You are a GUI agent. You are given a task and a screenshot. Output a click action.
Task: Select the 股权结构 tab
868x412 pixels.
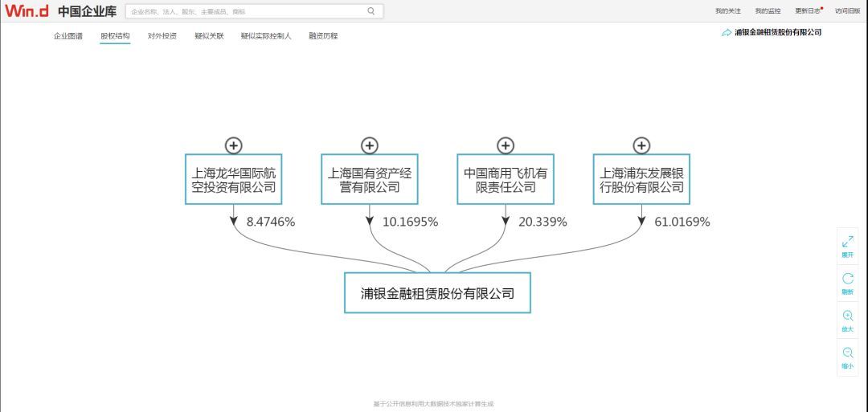pyautogui.click(x=115, y=36)
